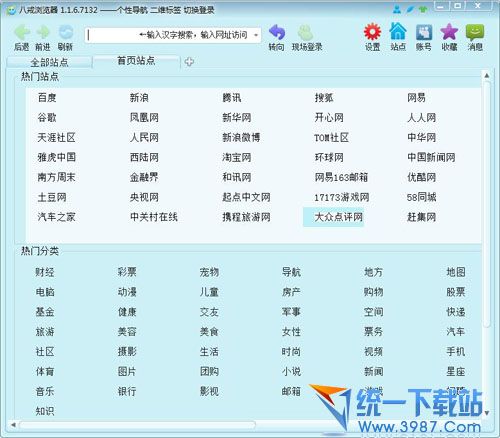
Task: Open the 汽车之家 link
Action: pos(56,217)
